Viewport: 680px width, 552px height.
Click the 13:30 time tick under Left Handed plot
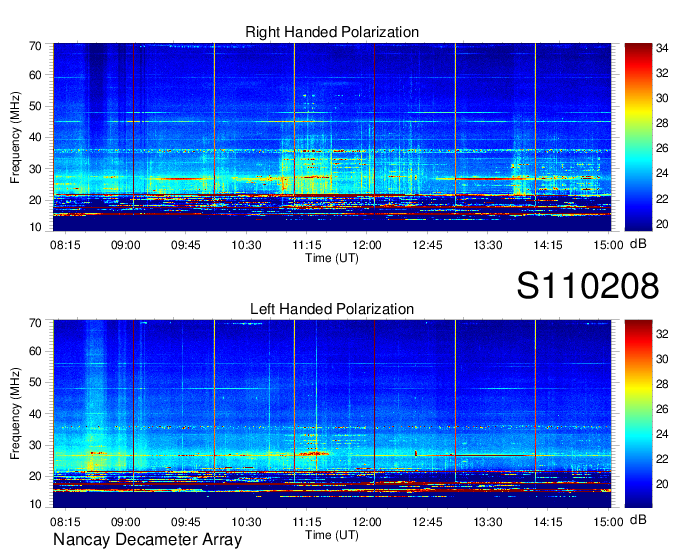(x=487, y=522)
